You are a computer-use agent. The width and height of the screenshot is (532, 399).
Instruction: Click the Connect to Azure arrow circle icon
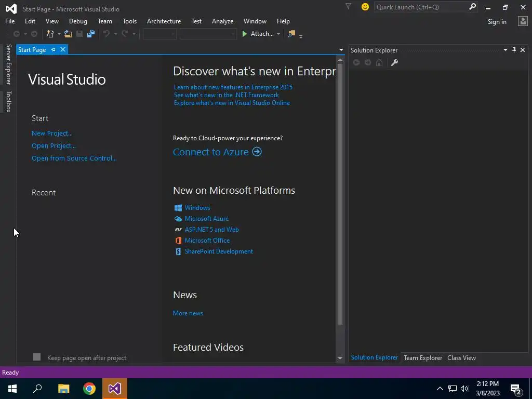(x=257, y=152)
